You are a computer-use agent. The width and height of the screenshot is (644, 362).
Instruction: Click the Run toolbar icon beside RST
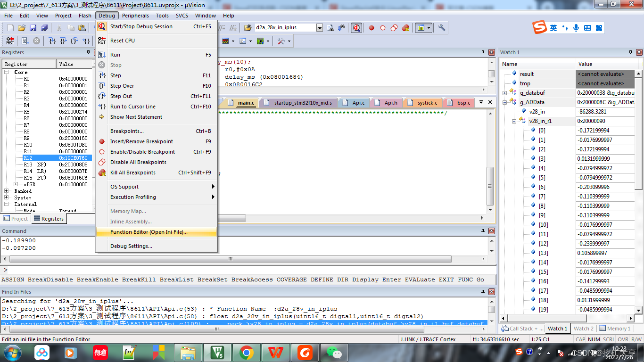tap(25, 41)
